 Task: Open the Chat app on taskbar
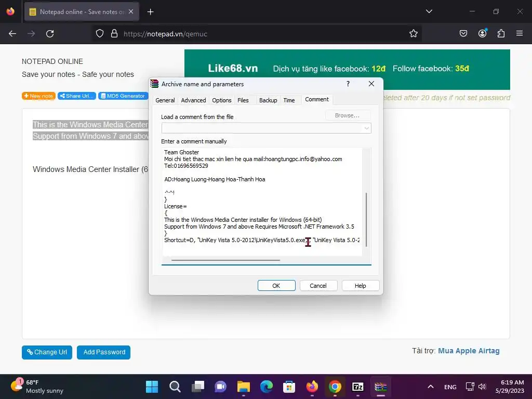pyautogui.click(x=220, y=387)
